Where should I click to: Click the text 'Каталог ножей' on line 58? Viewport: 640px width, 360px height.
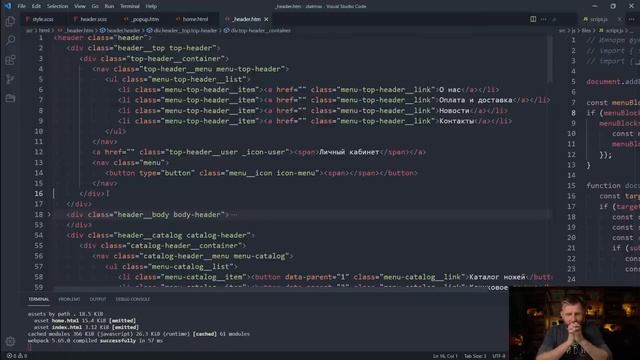point(497,277)
